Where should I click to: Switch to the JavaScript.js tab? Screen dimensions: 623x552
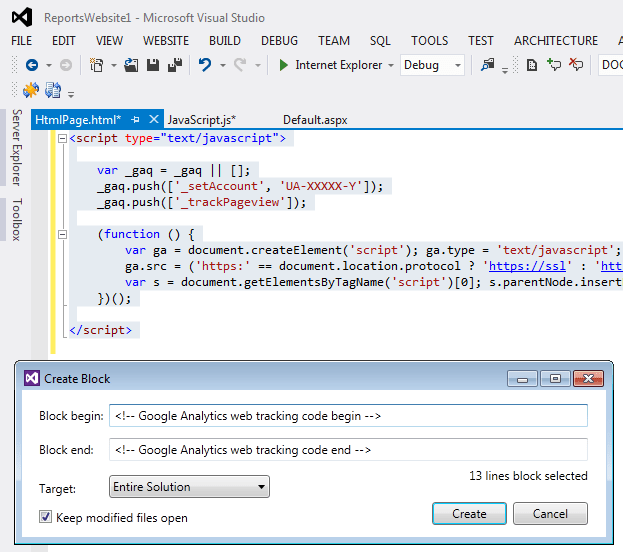pyautogui.click(x=201, y=119)
